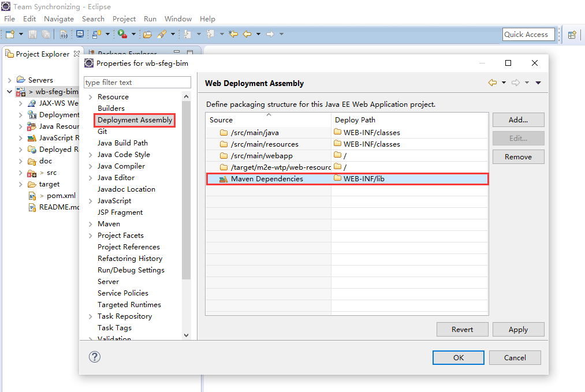The height and width of the screenshot is (392, 585).
Task: Click the Forward arrow in main toolbar
Action: tap(270, 34)
